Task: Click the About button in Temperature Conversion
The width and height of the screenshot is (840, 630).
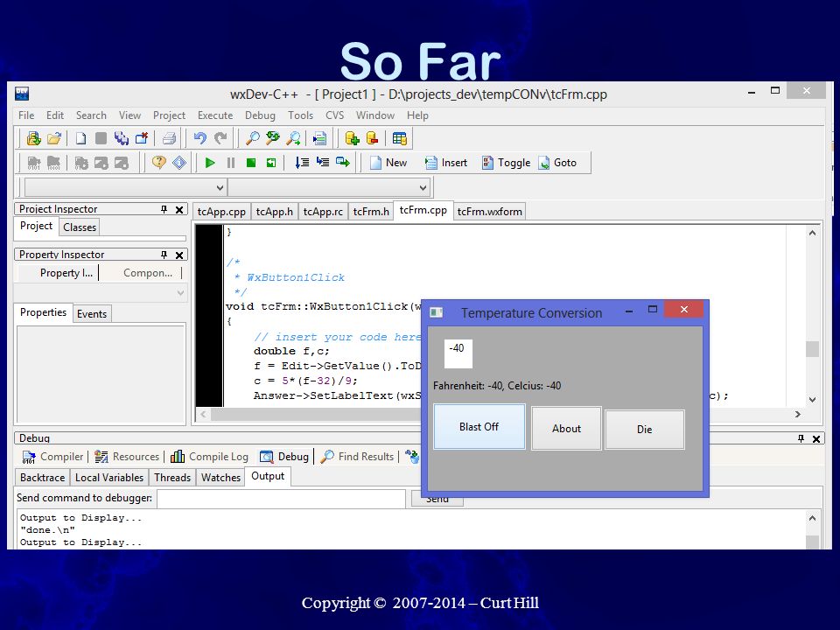Action: [566, 429]
